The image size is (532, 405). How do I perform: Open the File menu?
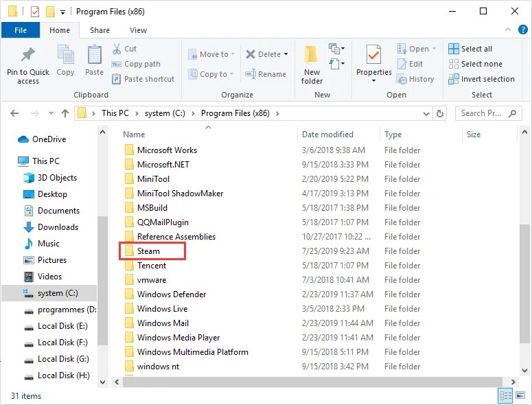click(x=21, y=30)
